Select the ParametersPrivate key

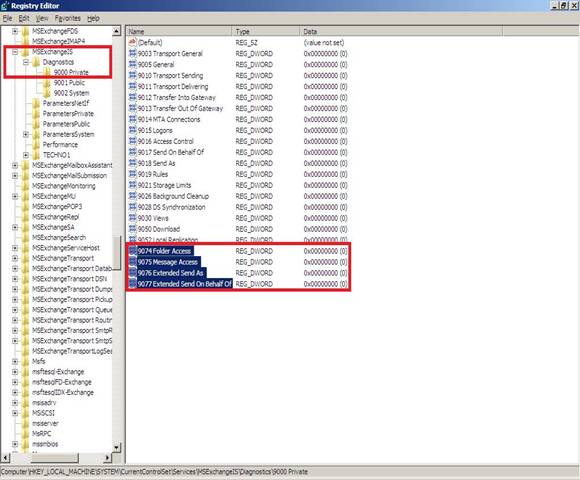(x=68, y=114)
